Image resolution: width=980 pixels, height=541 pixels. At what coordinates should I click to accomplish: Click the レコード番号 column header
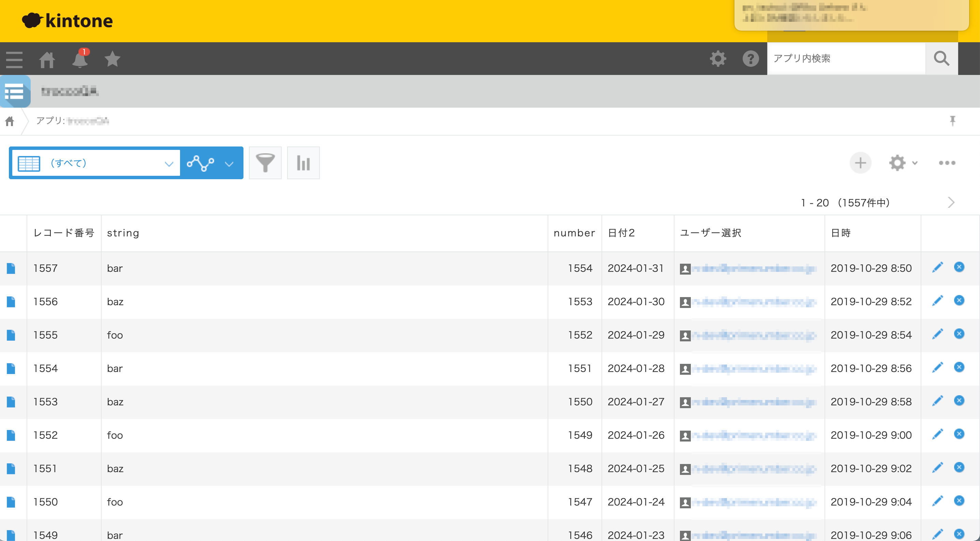point(63,233)
